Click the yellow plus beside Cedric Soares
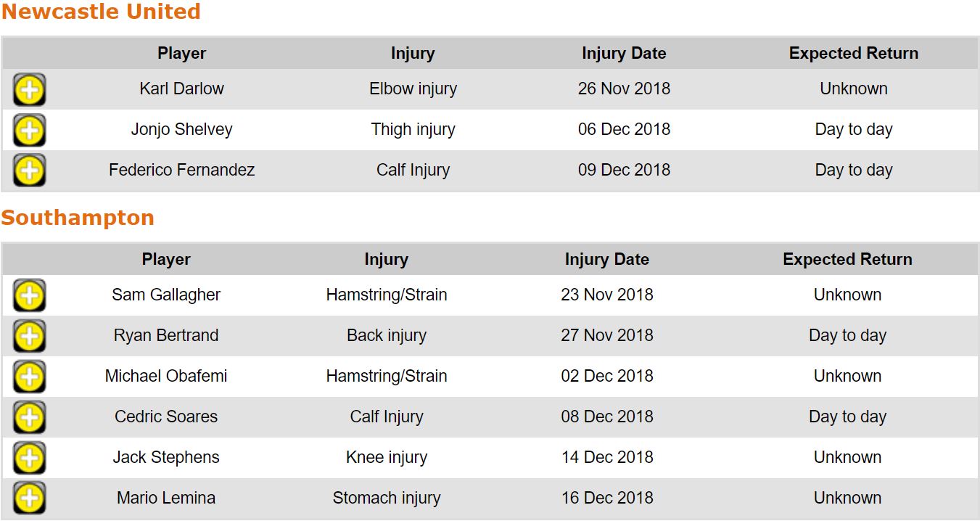The image size is (980, 521). (x=29, y=418)
